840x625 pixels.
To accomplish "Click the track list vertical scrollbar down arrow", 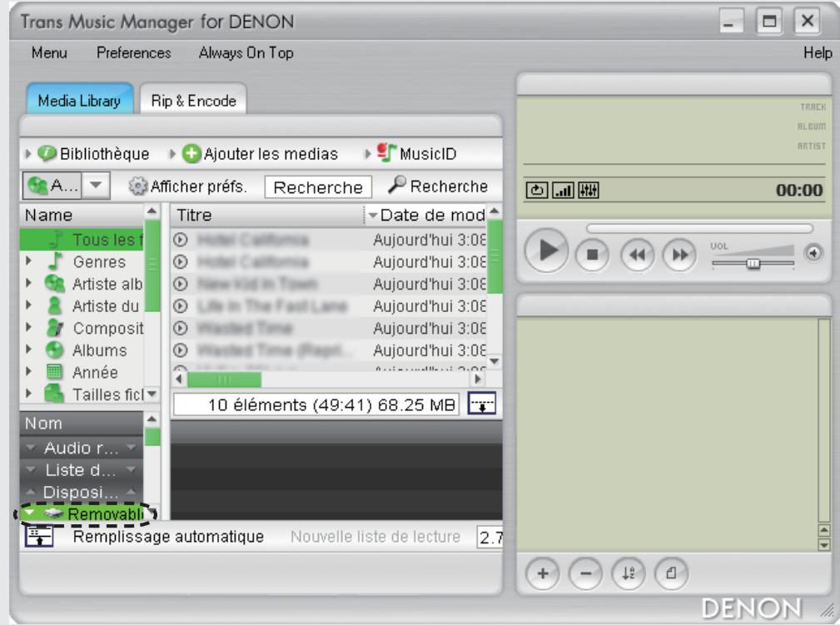I will pos(495,361).
